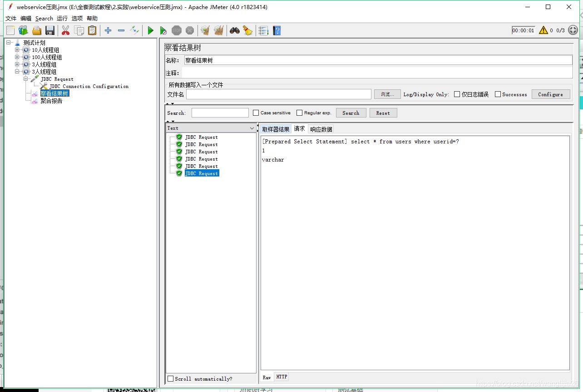The width and height of the screenshot is (583, 392).
Task: Click the Reset button
Action: [383, 113]
